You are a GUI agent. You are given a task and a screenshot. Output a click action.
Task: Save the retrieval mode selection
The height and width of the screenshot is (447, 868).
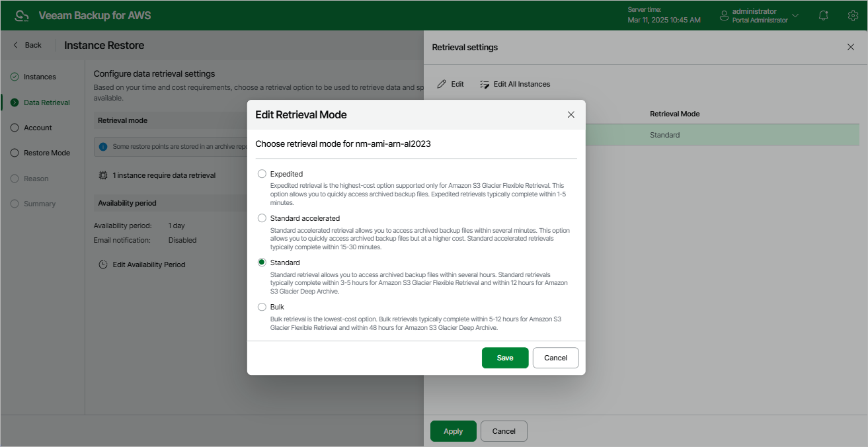click(505, 358)
